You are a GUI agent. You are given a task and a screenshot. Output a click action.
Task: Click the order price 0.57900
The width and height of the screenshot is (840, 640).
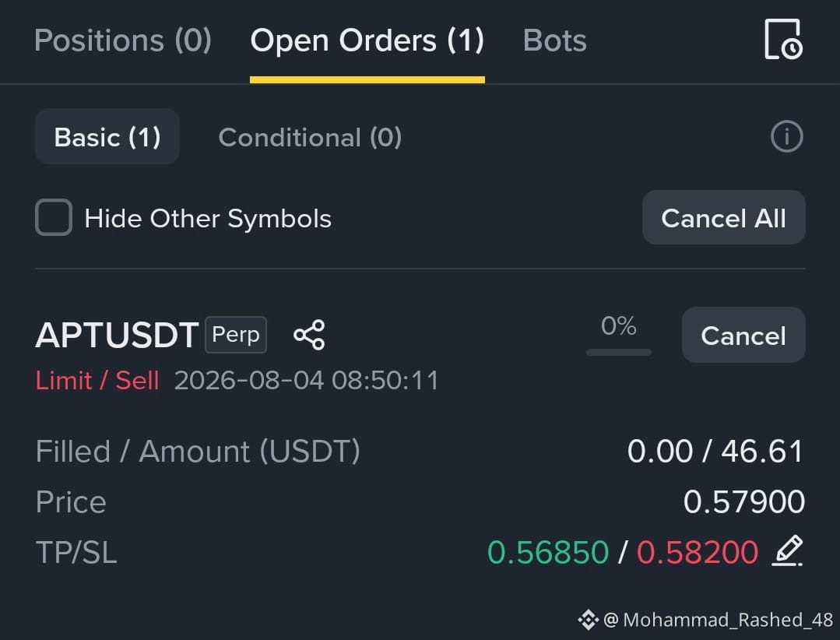point(744,502)
